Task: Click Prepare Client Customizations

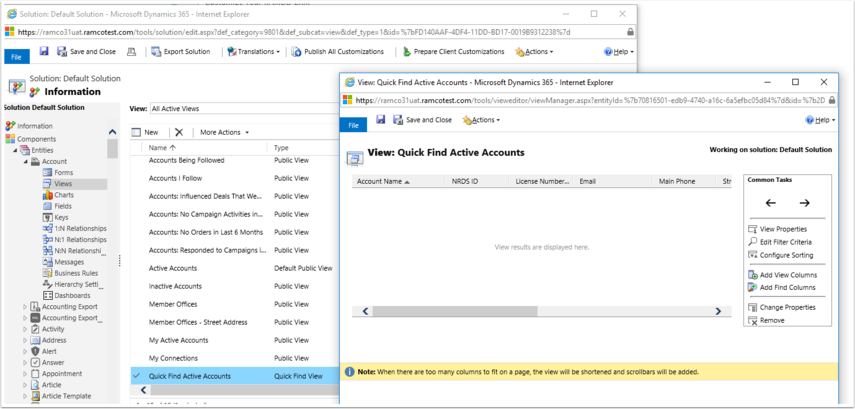Action: click(x=453, y=51)
